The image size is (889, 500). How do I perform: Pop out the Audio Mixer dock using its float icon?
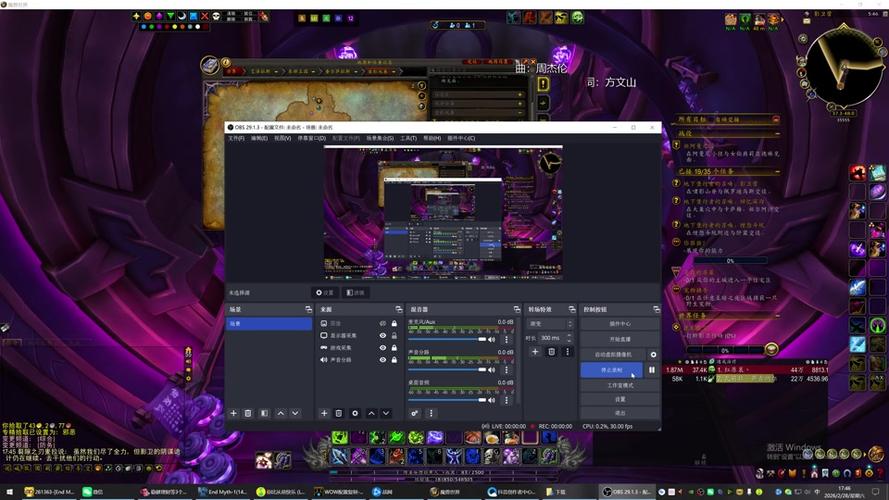coord(517,309)
